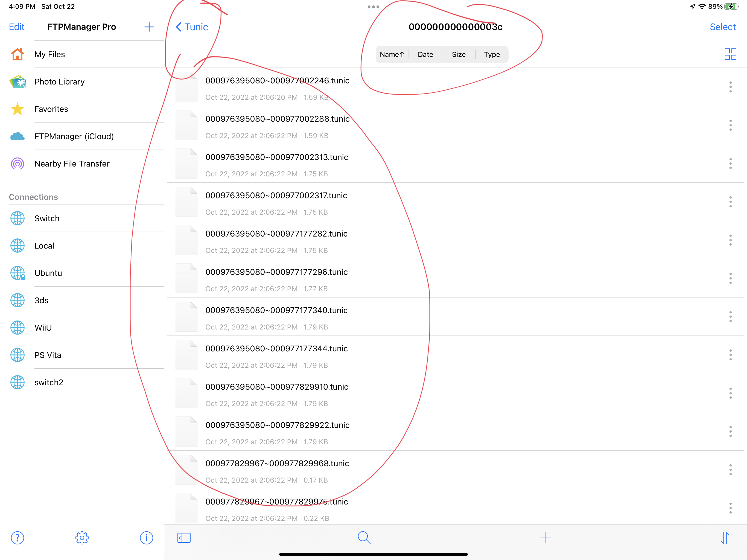Image resolution: width=747 pixels, height=560 pixels.
Task: Open file 000976395080~000977002313.tunic
Action: 456,164
